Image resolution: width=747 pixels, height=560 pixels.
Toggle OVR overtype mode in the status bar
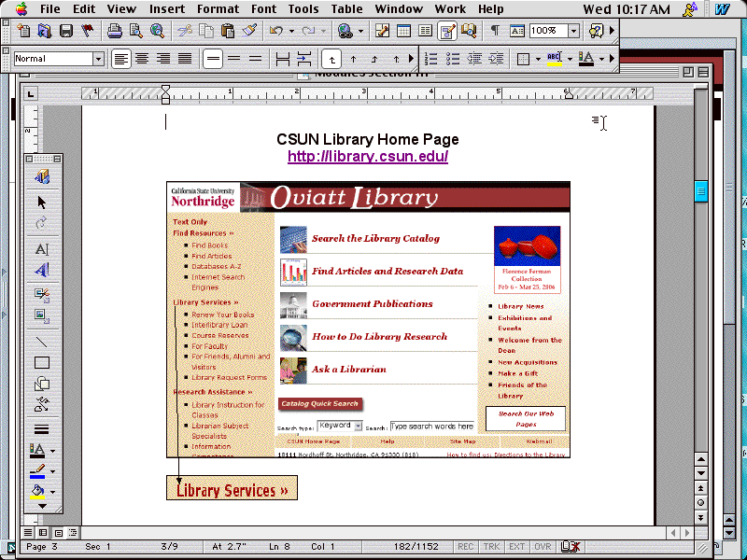click(543, 547)
